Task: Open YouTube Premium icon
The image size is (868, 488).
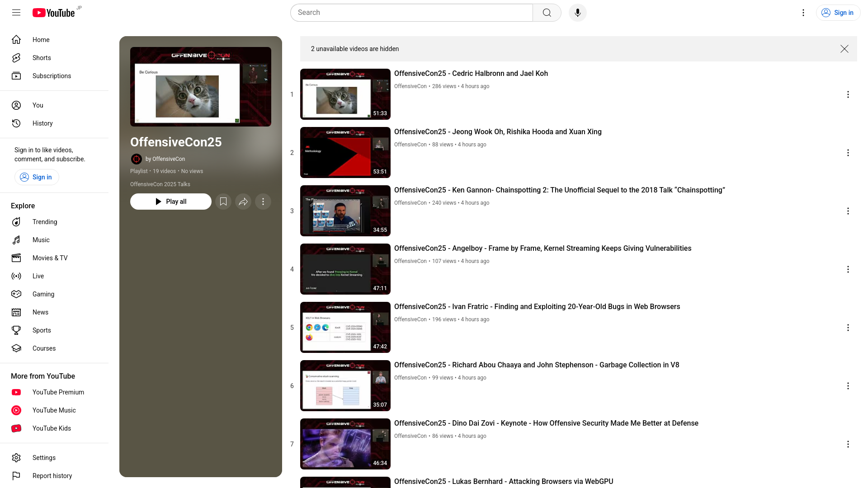Action: click(x=16, y=392)
